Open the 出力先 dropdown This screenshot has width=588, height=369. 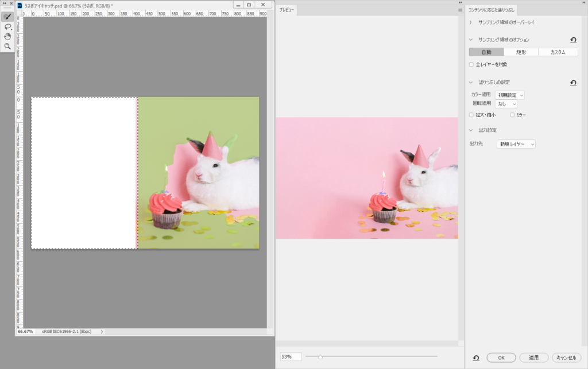516,144
